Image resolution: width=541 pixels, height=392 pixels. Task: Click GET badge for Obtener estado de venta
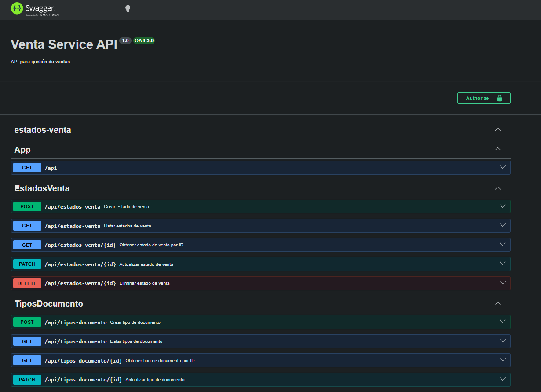27,245
